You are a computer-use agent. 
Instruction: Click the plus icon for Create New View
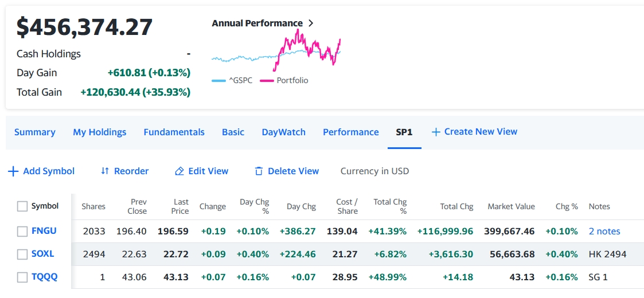pyautogui.click(x=436, y=132)
